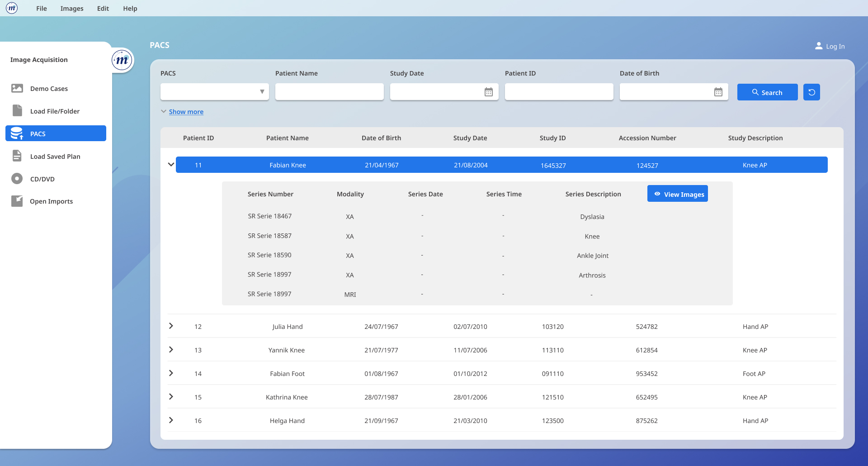Click the Series Number column header

pyautogui.click(x=270, y=194)
